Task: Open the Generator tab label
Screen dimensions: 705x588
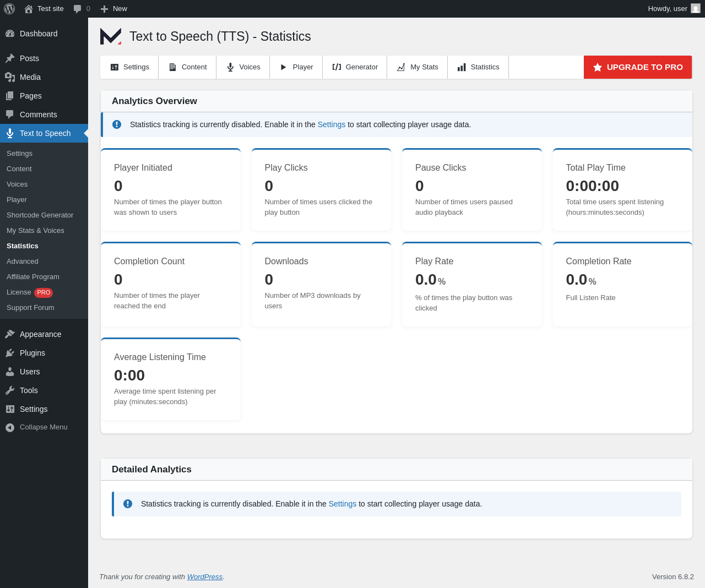Action: click(362, 67)
